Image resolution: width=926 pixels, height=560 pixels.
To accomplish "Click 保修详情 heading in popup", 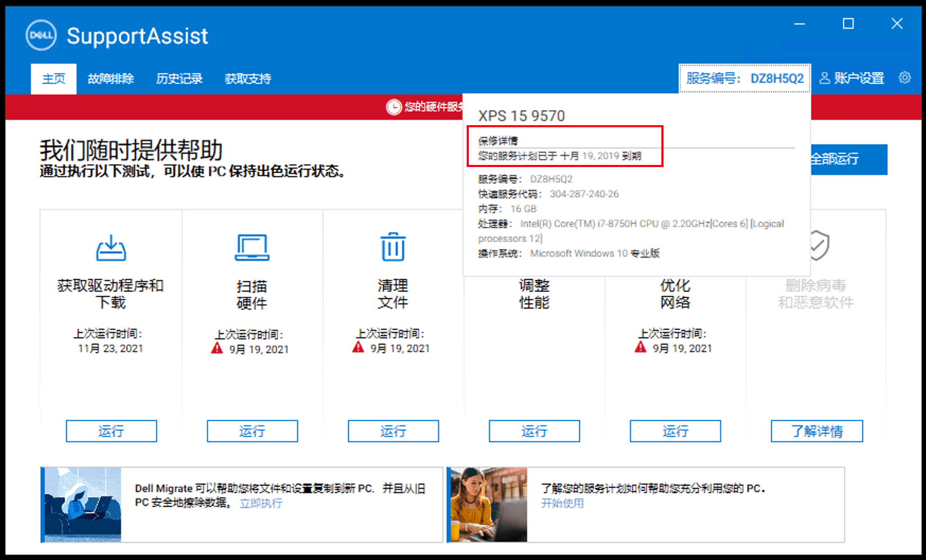I will (x=498, y=141).
